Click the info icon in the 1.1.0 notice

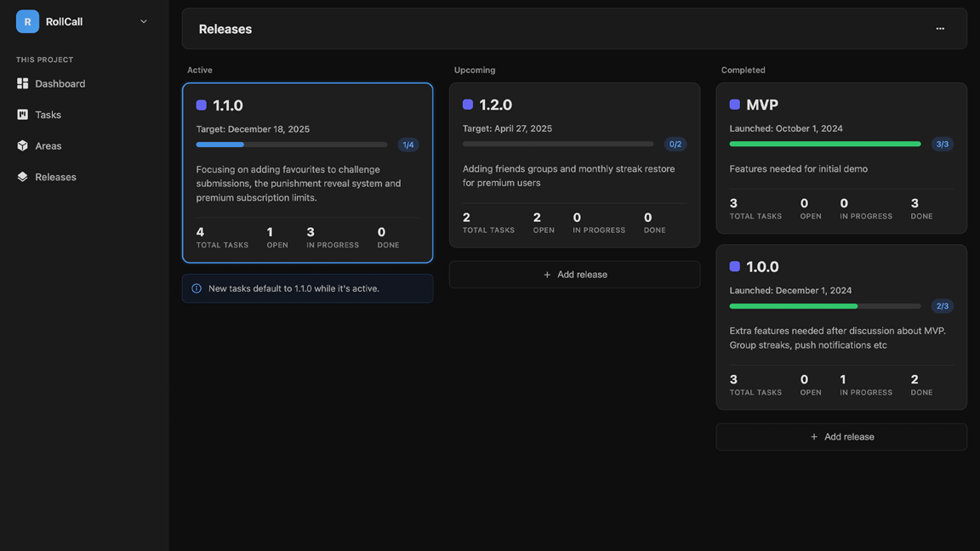(x=197, y=288)
